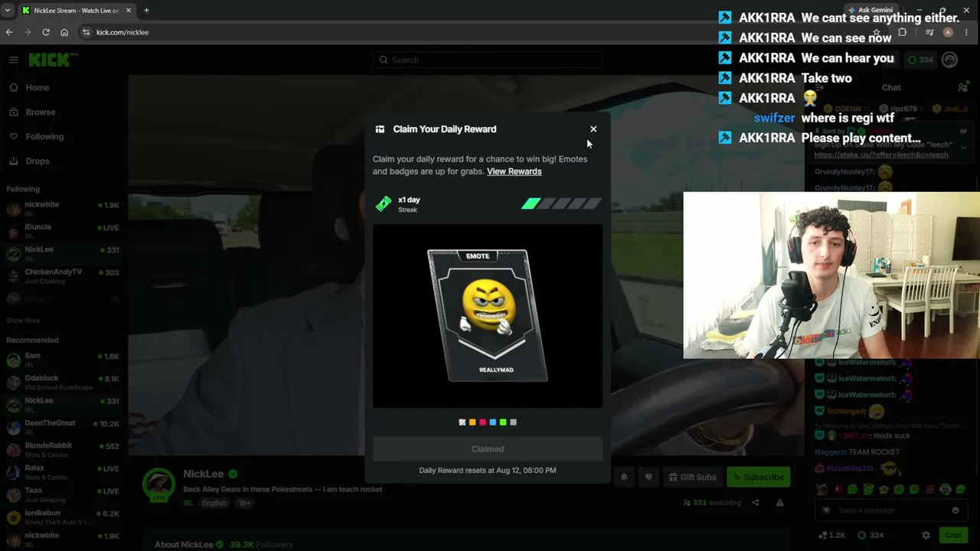Screen dimensions: 980x551
Task: Select the green reward dot
Action: pyautogui.click(x=503, y=422)
